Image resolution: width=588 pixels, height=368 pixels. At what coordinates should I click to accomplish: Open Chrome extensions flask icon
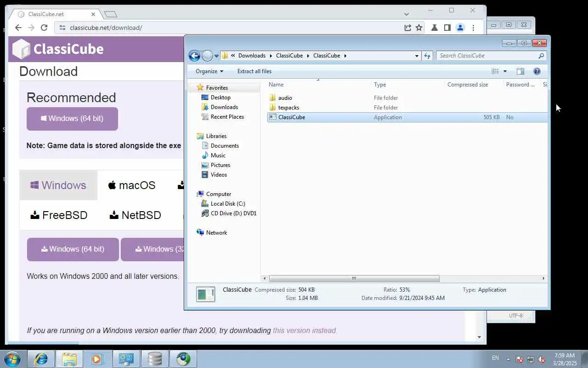click(434, 28)
